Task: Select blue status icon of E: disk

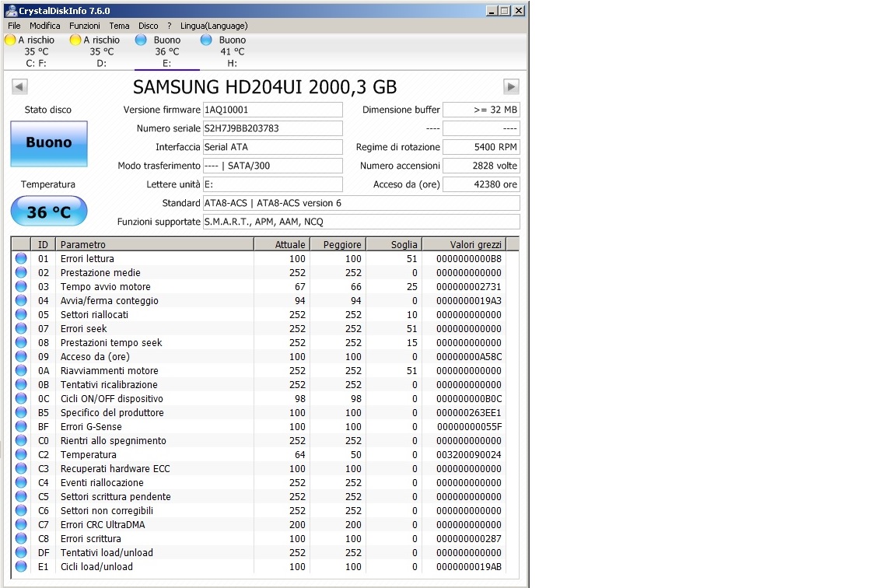Action: pos(141,40)
